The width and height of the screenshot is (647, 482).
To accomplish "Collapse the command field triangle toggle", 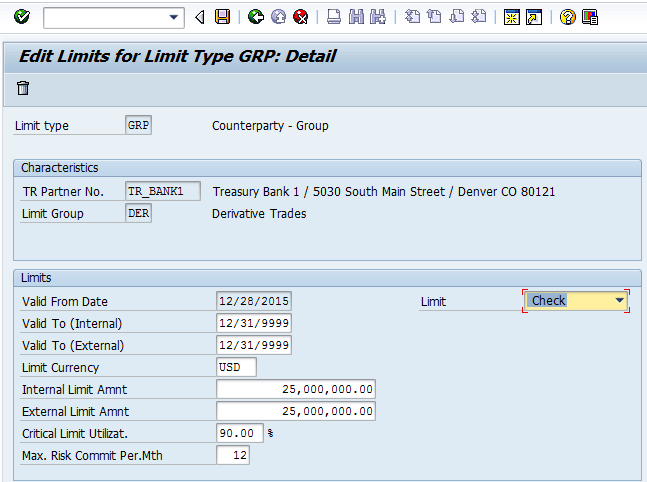I will [200, 17].
